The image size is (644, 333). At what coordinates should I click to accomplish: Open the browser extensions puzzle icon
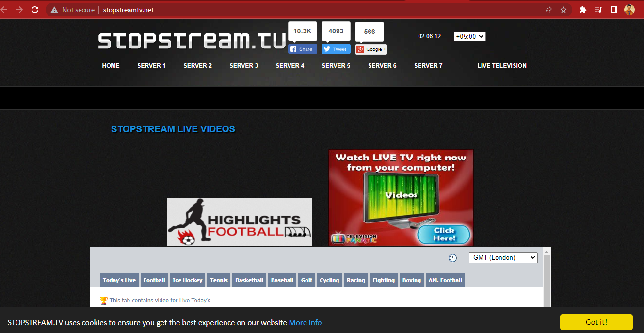tap(583, 10)
